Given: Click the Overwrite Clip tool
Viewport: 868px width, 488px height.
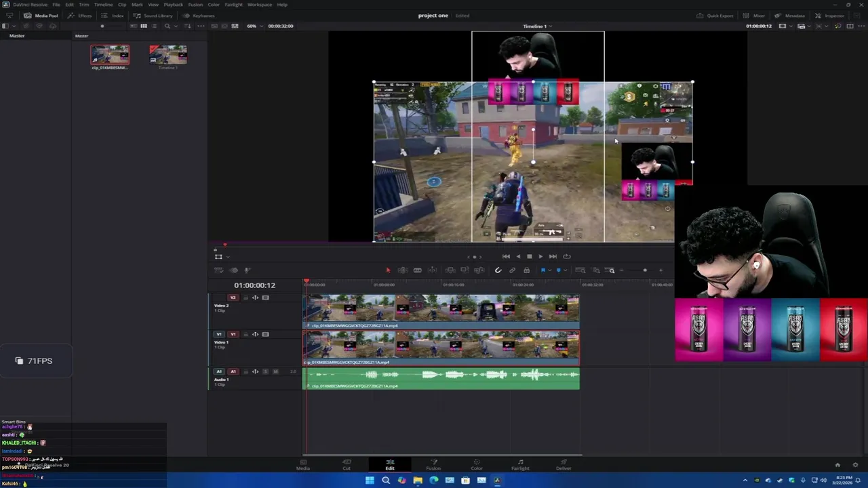Looking at the screenshot, I should (x=465, y=270).
